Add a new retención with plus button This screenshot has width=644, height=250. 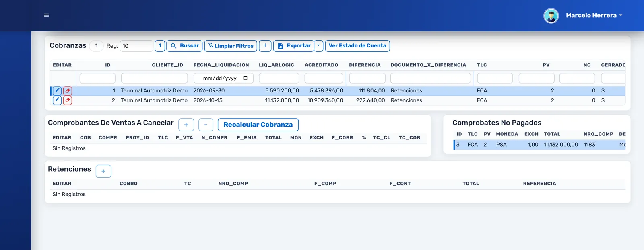coord(103,171)
